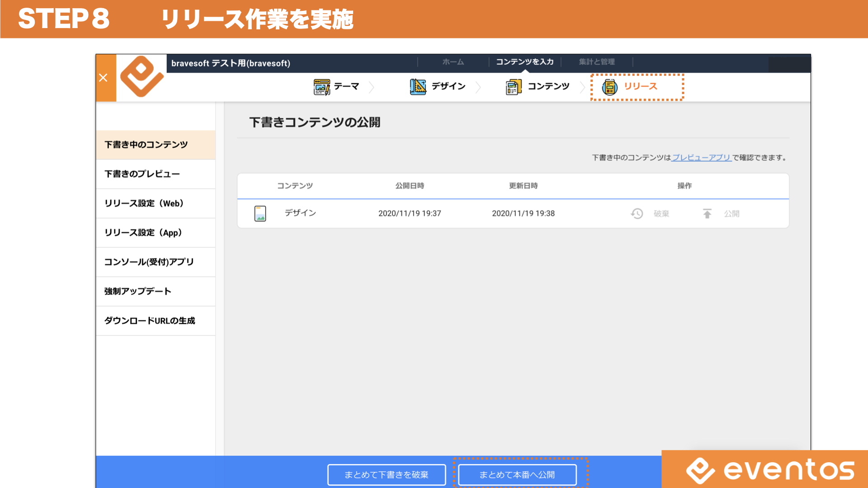
Task: Click the eventos logo in header
Action: [142, 77]
